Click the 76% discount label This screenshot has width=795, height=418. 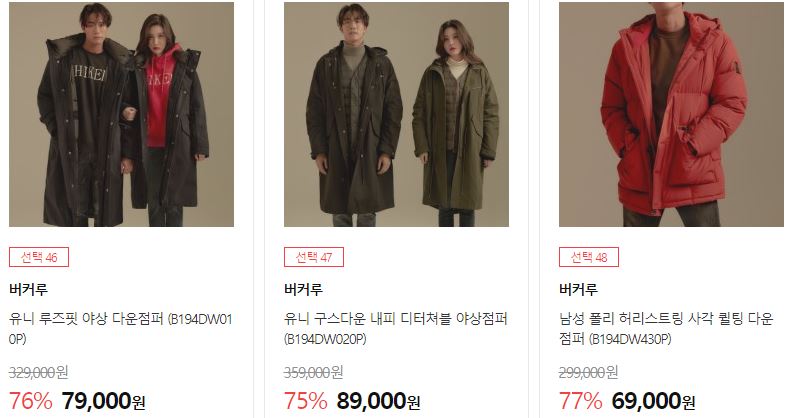(x=30, y=401)
